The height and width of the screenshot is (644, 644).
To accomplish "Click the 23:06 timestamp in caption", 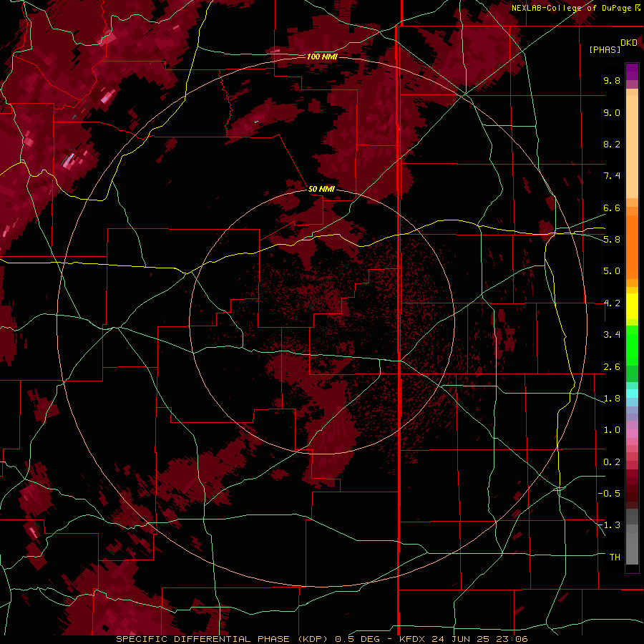I will pyautogui.click(x=512, y=639).
